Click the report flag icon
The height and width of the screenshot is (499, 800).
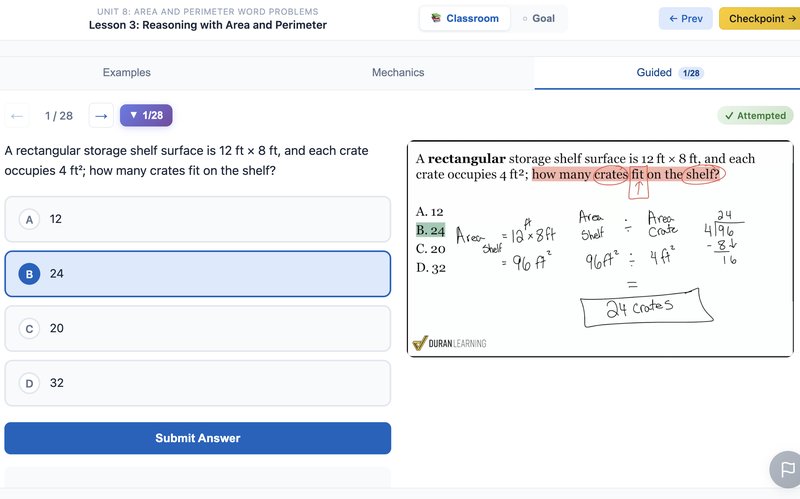click(787, 469)
